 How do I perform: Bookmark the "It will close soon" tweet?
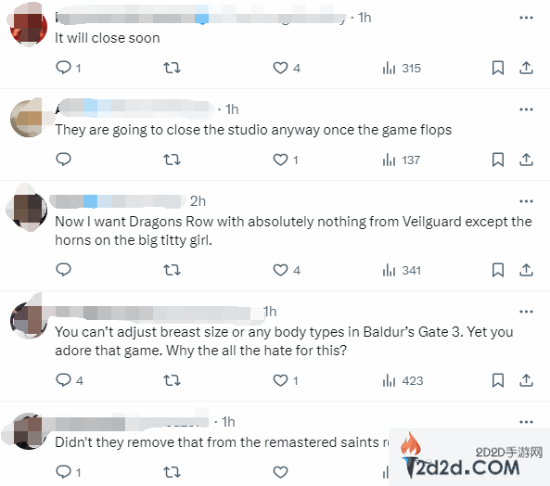(498, 68)
